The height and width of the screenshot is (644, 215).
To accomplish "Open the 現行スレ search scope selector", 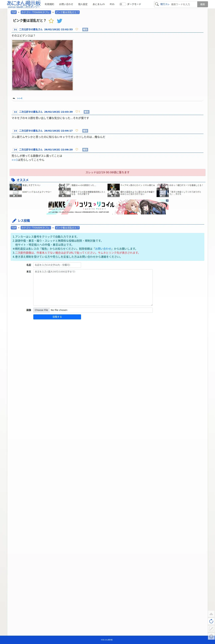I will [165, 4].
